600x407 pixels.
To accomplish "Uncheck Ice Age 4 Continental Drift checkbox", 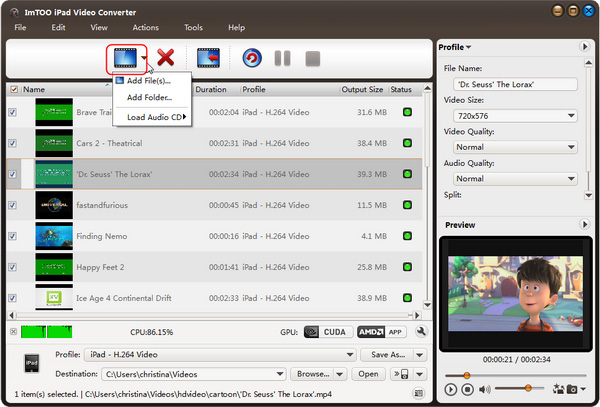I will coord(13,298).
